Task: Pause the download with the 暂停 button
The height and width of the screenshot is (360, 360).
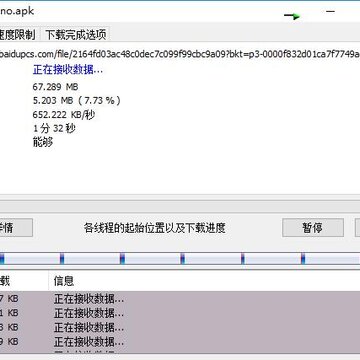Action: point(313,228)
